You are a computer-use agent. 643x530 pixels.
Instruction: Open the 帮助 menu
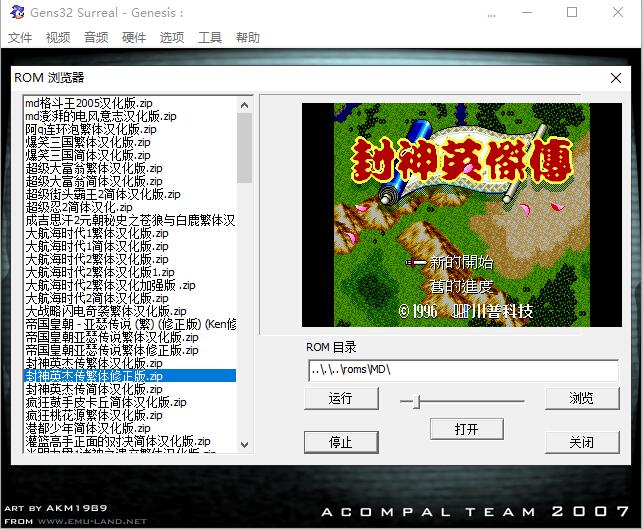pyautogui.click(x=248, y=38)
